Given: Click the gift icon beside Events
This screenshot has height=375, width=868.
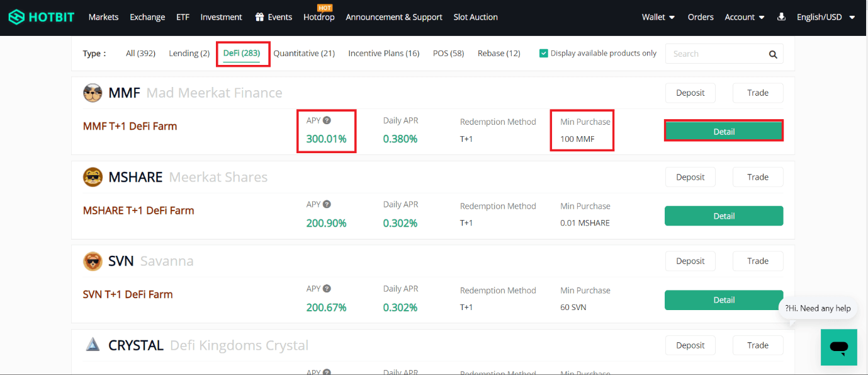Looking at the screenshot, I should (259, 17).
